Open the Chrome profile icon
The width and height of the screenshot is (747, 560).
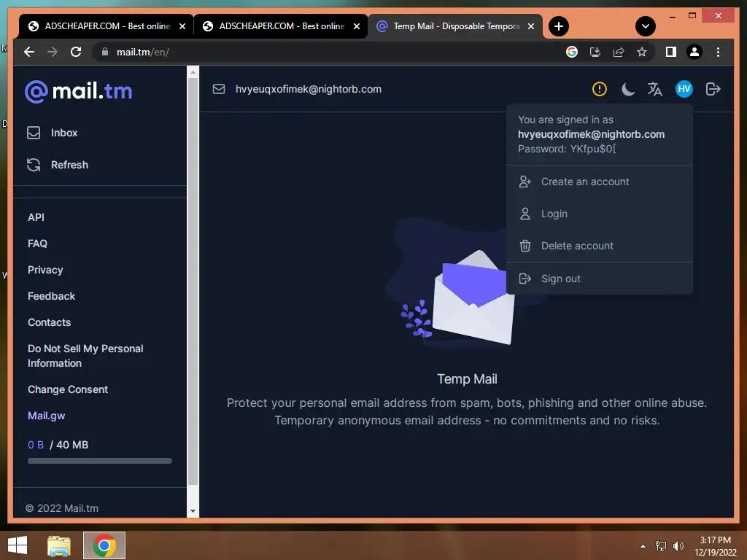pos(694,52)
